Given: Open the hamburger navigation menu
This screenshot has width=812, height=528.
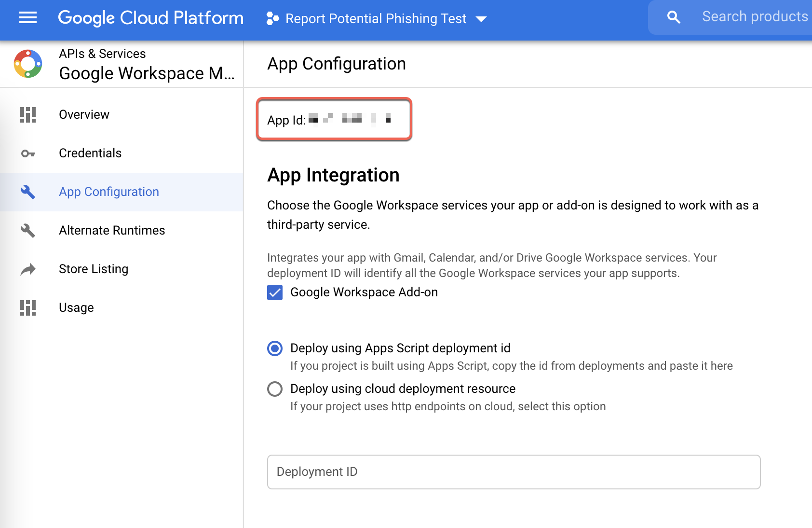Looking at the screenshot, I should [x=28, y=18].
